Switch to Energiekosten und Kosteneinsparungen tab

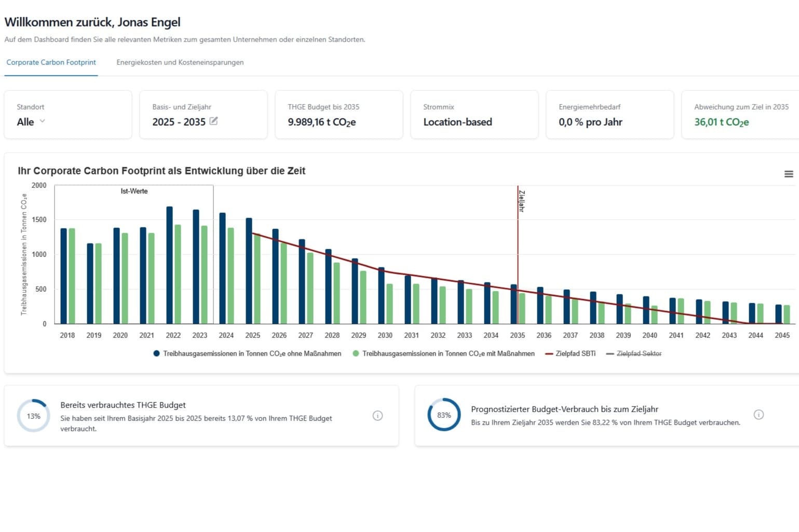(180, 62)
